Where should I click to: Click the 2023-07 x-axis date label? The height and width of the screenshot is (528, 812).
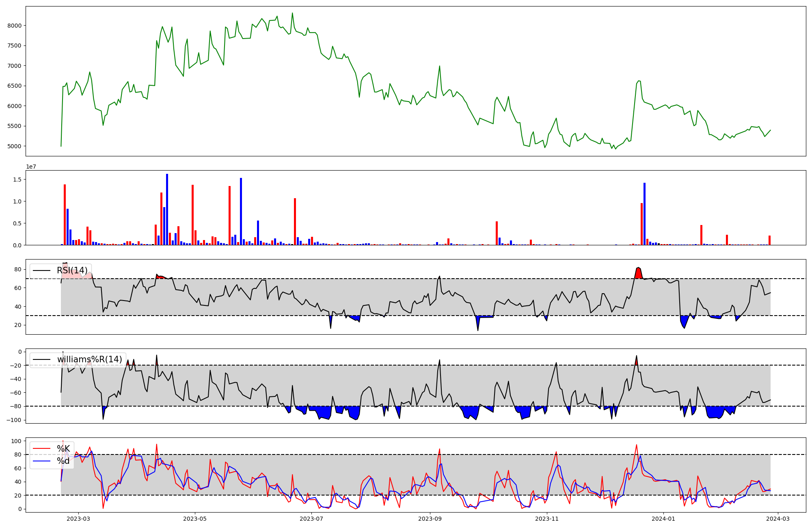click(x=311, y=518)
